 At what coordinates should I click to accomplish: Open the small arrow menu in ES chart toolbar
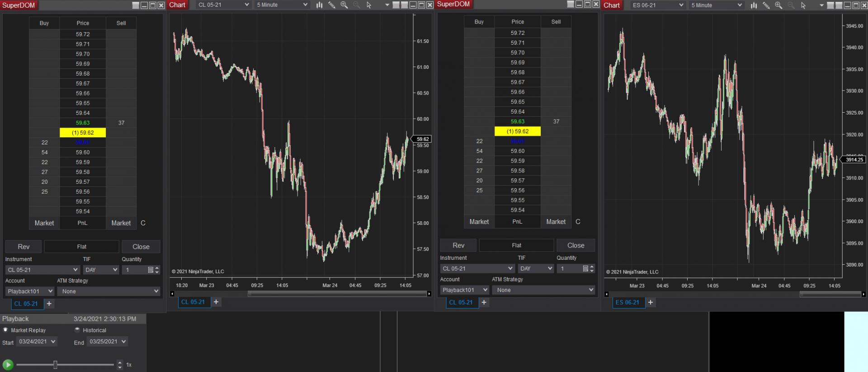(821, 5)
